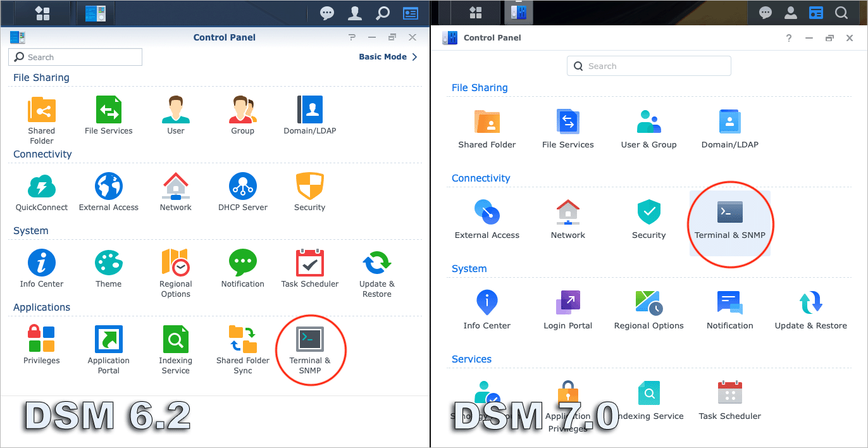Screen dimensions: 868x448
Task: Open Domain/LDAP in DSM 6.2 panel
Action: (x=310, y=115)
